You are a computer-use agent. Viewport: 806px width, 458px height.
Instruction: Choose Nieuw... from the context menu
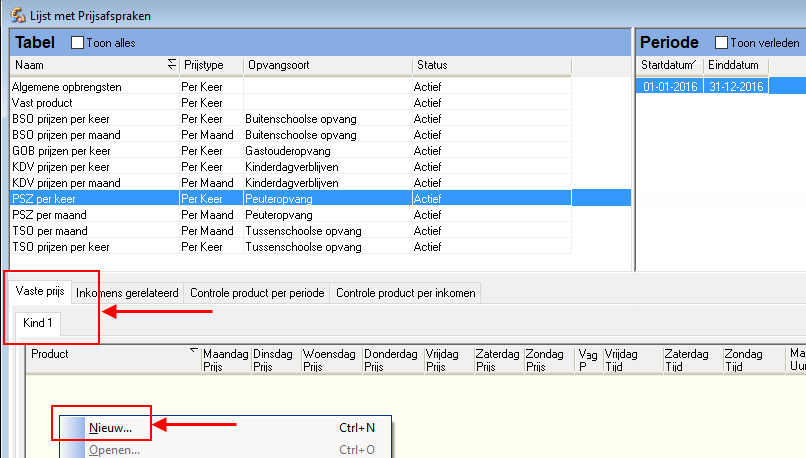[x=110, y=428]
